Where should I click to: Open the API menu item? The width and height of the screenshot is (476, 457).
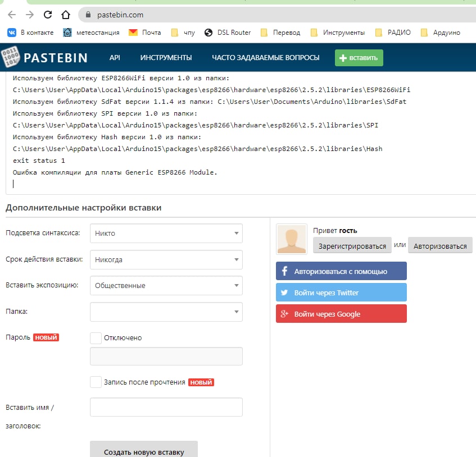click(x=115, y=58)
